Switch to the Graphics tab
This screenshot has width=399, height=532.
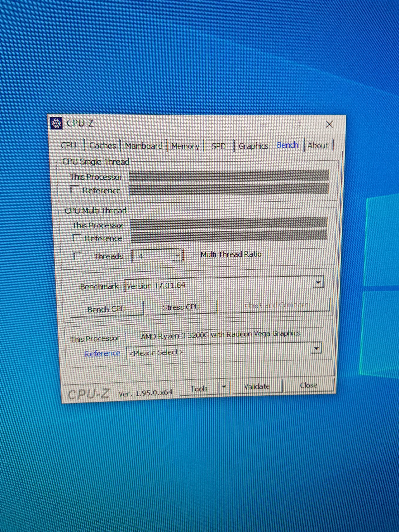click(x=253, y=146)
